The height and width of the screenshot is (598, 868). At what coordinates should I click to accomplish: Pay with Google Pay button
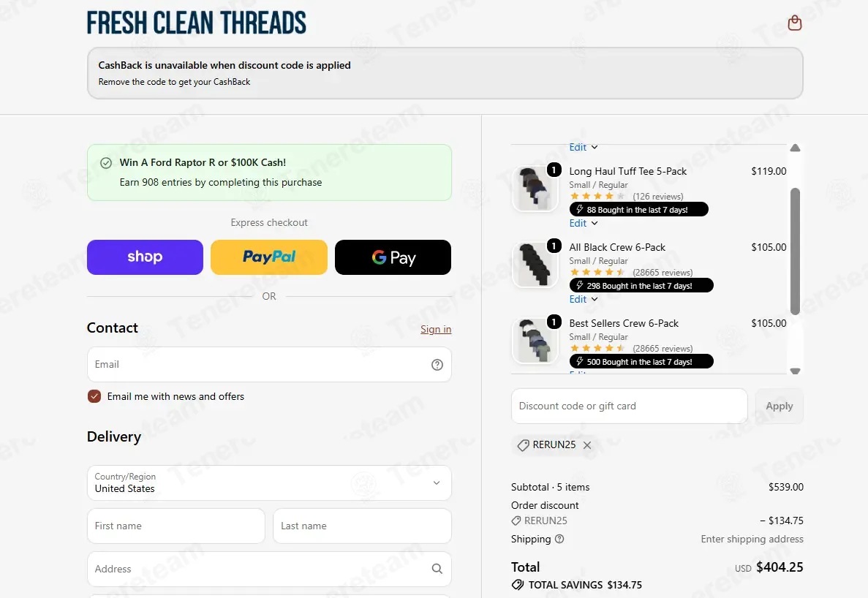point(393,257)
